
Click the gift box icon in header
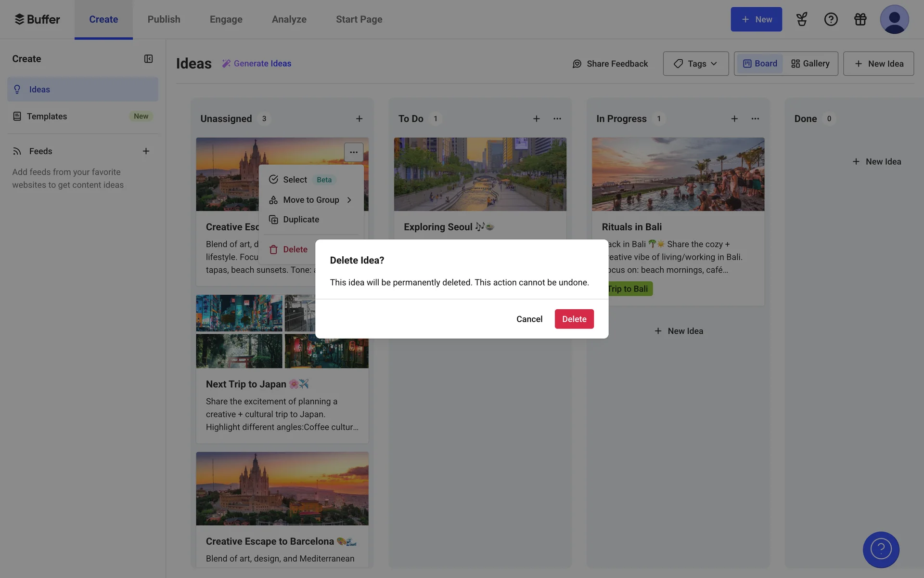[860, 19]
